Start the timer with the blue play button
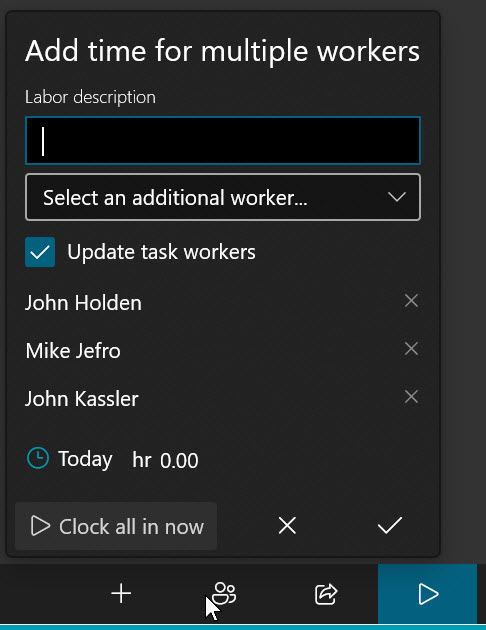This screenshot has width=486, height=630. pyautogui.click(x=427, y=594)
